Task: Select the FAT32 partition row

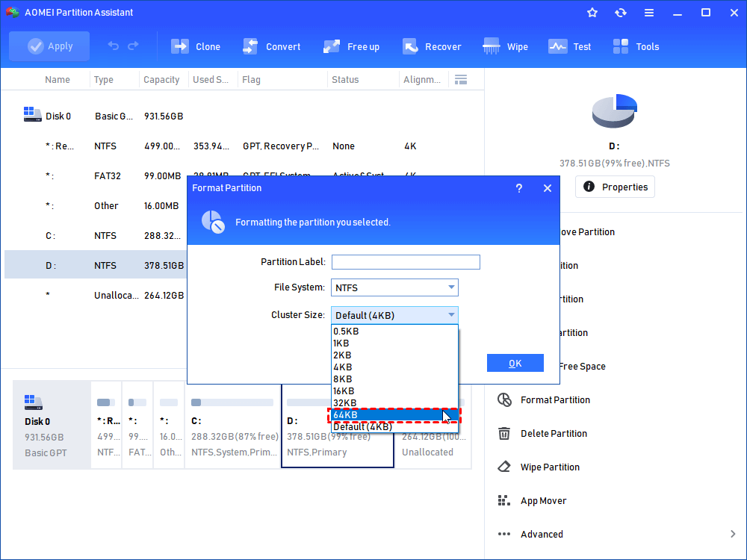Action: coord(96,175)
